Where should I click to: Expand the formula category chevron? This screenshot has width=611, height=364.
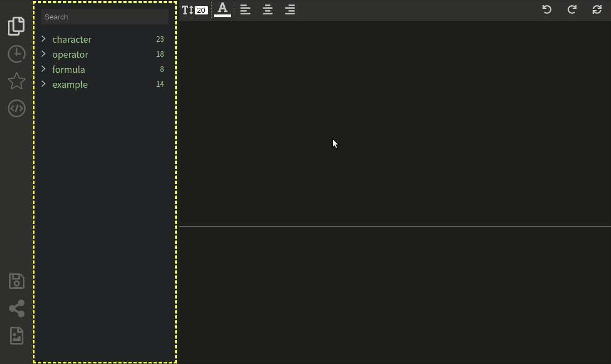point(43,69)
